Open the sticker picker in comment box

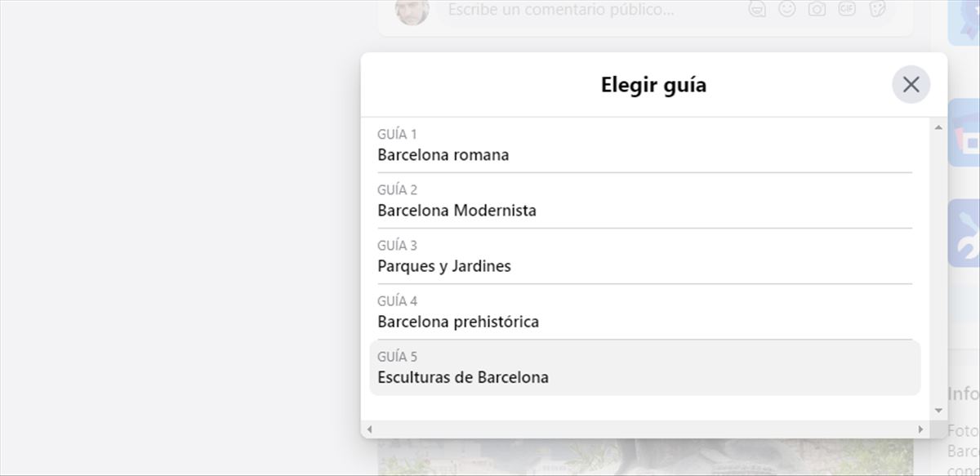pyautogui.click(x=876, y=9)
